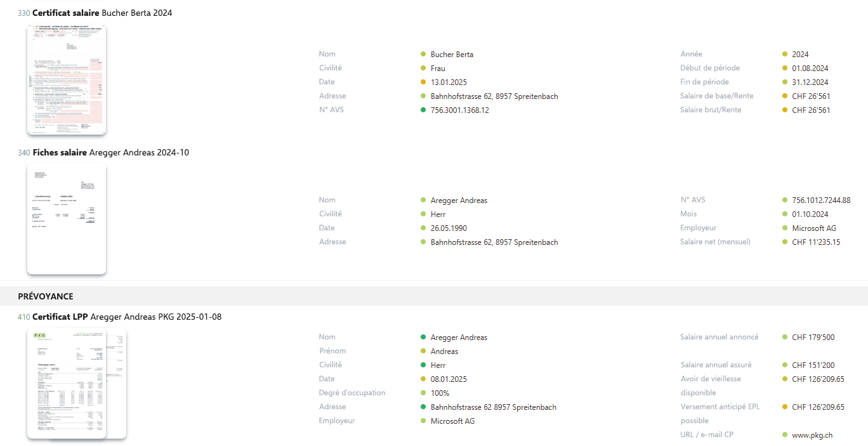Click the dot beside Versement anticipé EPL CHF 126'209.65

tap(785, 407)
